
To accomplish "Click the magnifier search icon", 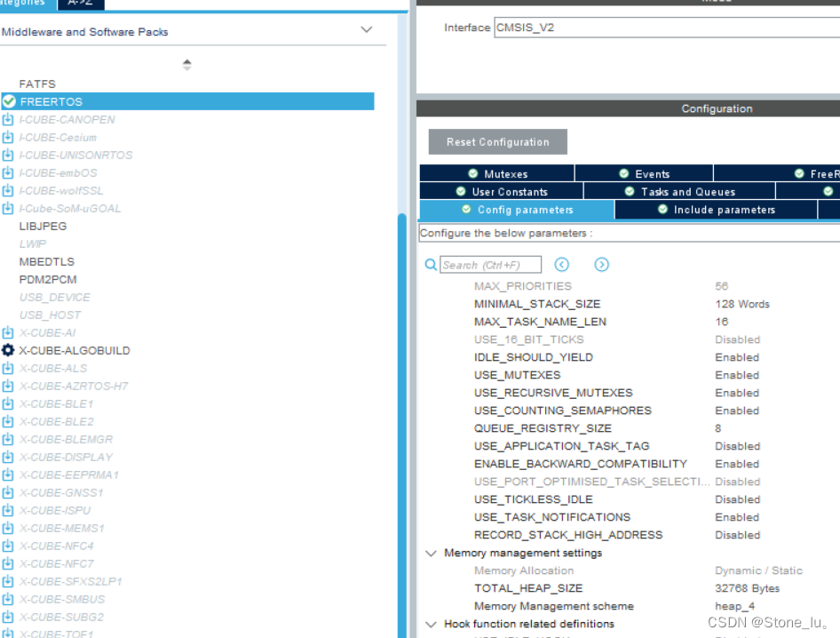I will [430, 264].
